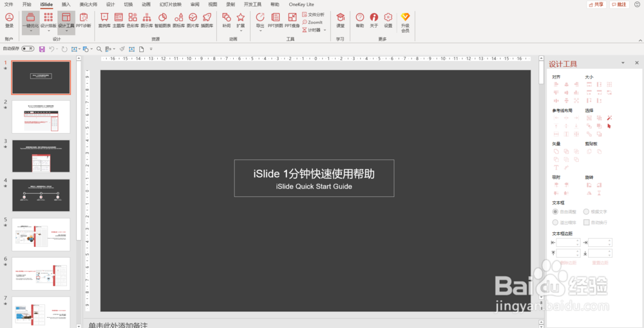Expand the 一键优化 dropdown
644x328 pixels.
31,31
